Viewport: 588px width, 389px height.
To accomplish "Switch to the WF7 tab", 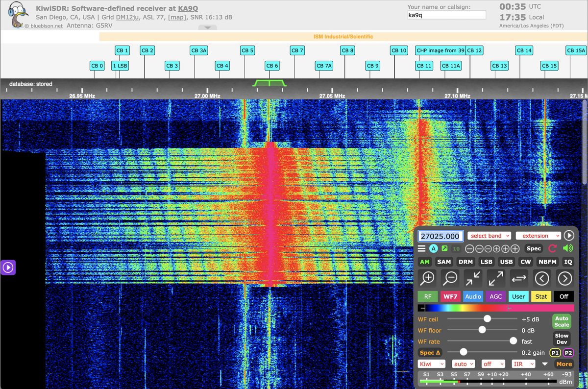I will (x=450, y=296).
